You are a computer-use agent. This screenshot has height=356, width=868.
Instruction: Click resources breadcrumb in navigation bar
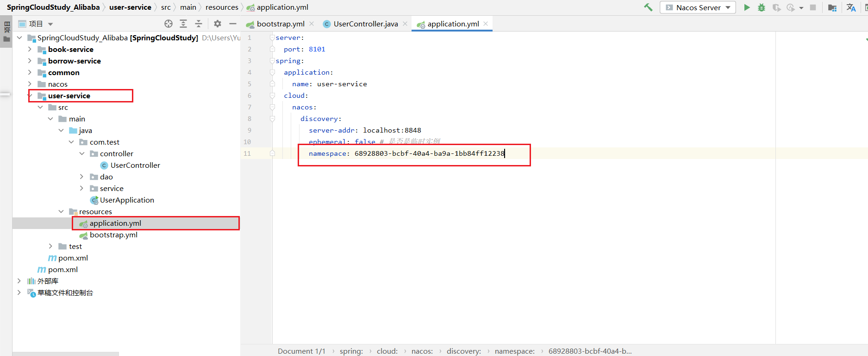click(x=222, y=7)
